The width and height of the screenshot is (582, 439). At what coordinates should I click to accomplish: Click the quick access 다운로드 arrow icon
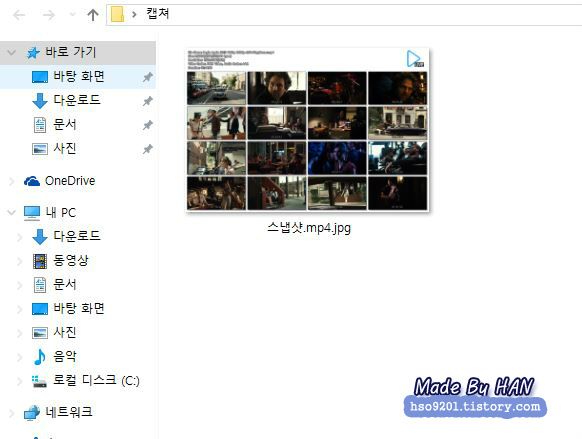(40, 101)
